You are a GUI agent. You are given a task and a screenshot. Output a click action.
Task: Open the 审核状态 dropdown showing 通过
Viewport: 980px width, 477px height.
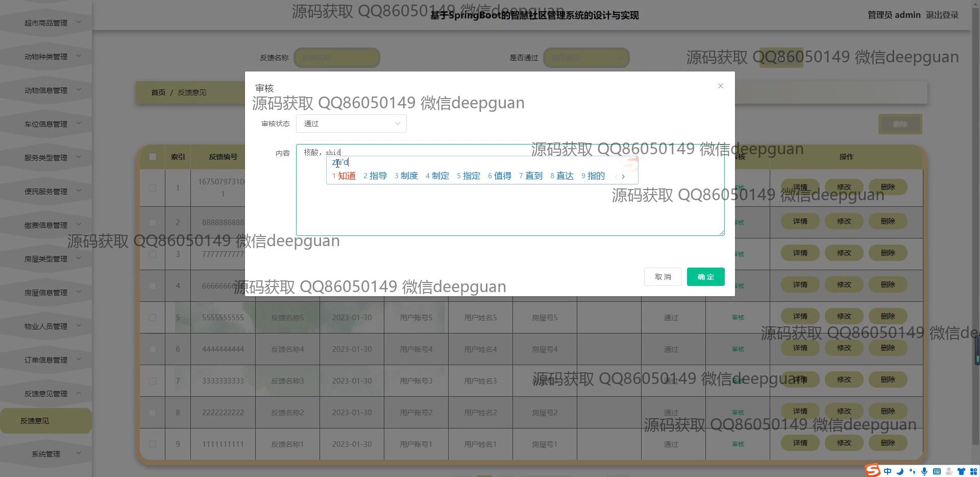click(351, 124)
